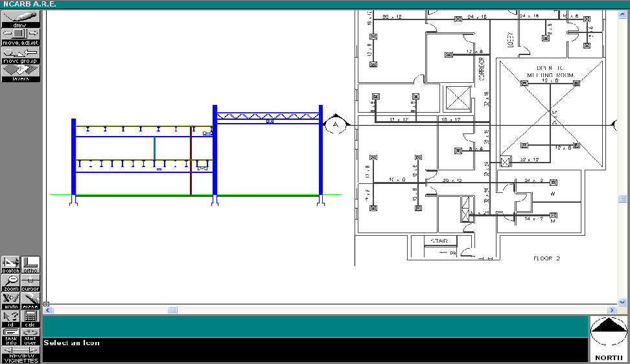630x364 pixels.
Task: Click section marker A on the plan
Action: pos(336,124)
